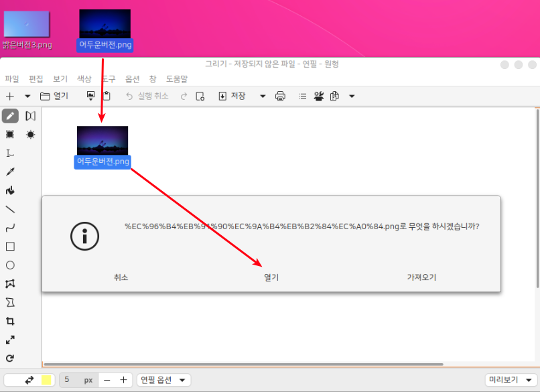Click 가져오기 in the dialog

(421, 277)
